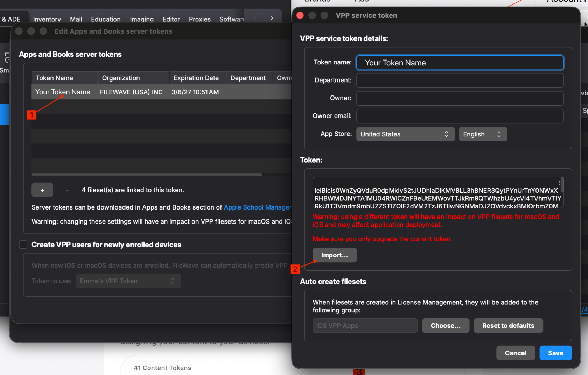Click the Owner input field
Image resolution: width=588 pixels, height=375 pixels.
[460, 98]
